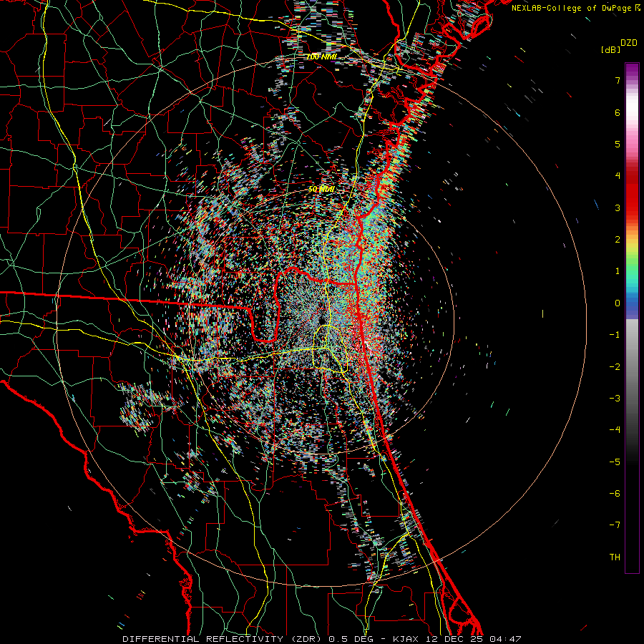Click the NEXLAB-College of DuPage title text
Image resolution: width=644 pixels, height=644 pixels.
(x=572, y=8)
